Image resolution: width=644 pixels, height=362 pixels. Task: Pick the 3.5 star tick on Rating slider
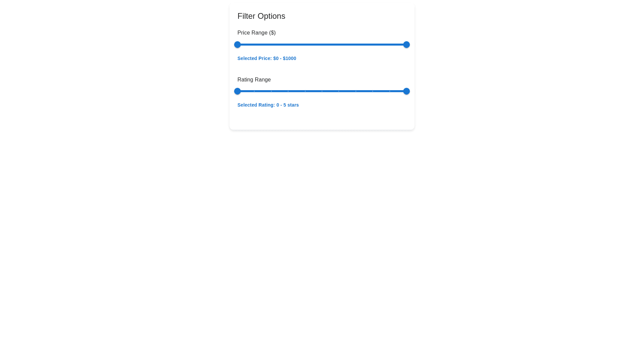[356, 91]
